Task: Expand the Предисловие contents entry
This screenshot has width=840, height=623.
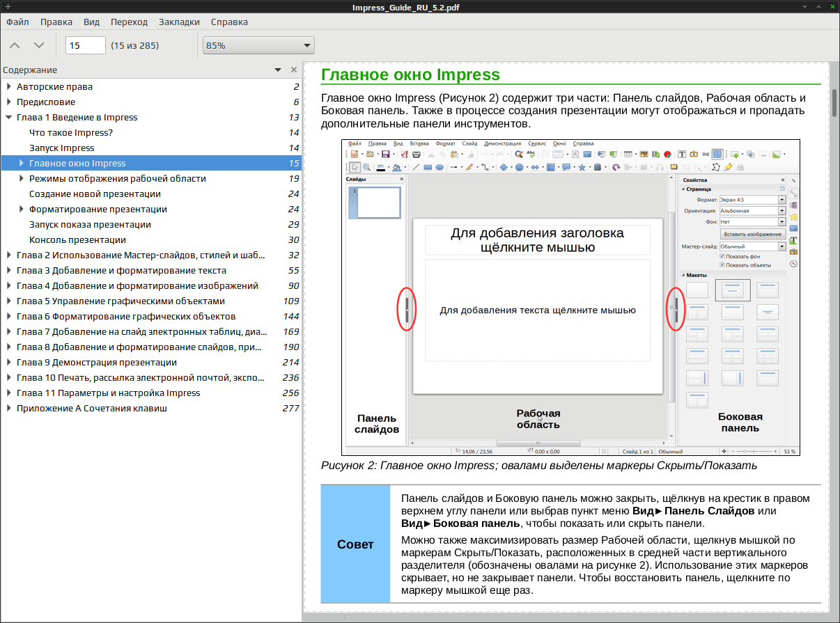Action: [x=8, y=102]
